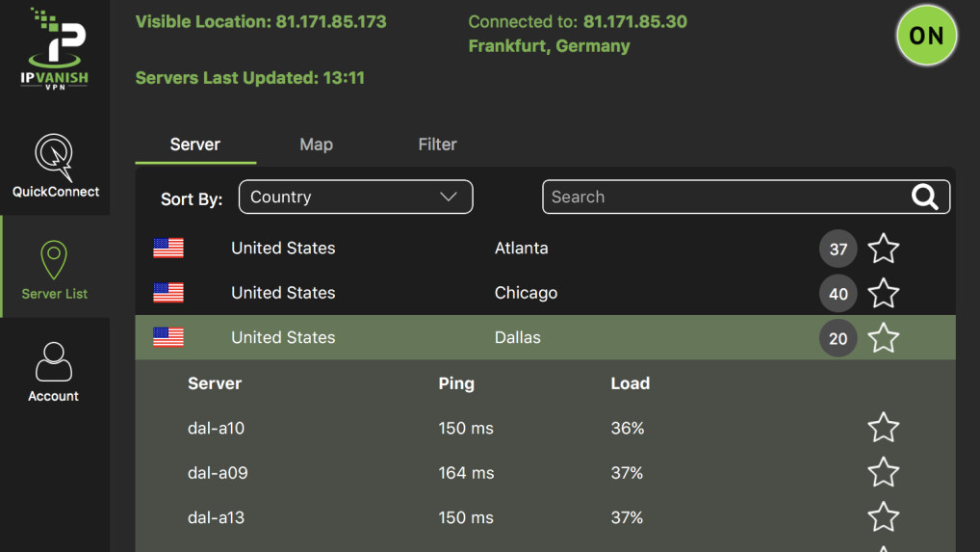Viewport: 980px width, 552px height.
Task: Select the United States Chicago row
Action: tap(545, 293)
